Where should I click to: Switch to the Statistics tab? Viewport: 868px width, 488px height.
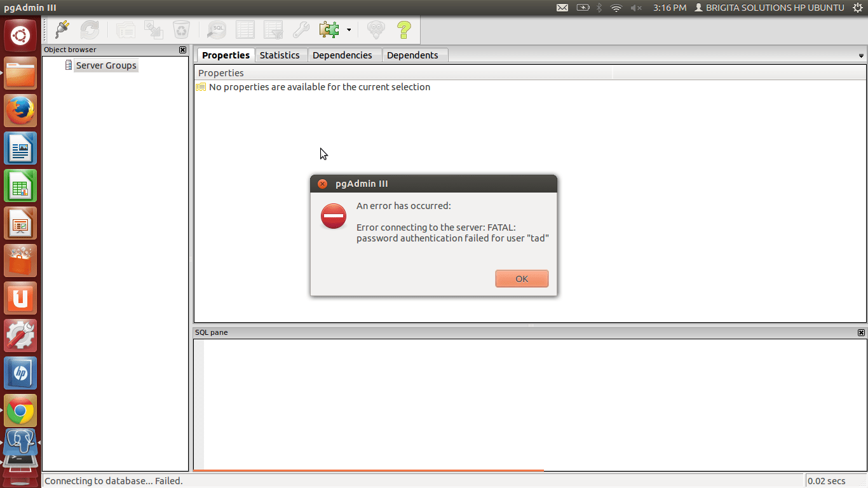coord(280,55)
